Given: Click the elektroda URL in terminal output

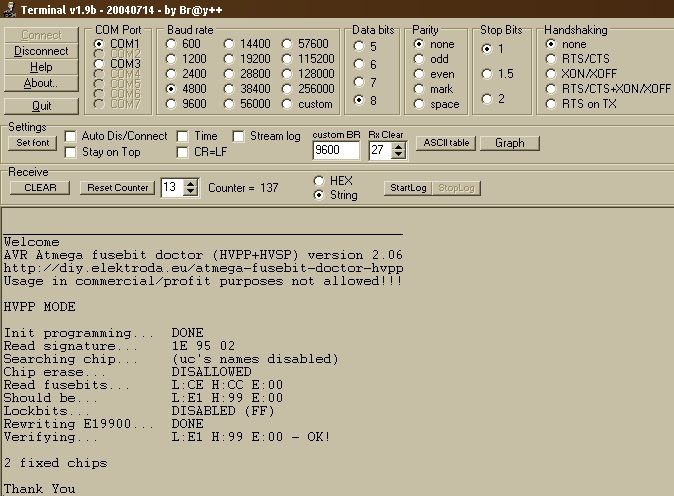Looking at the screenshot, I should click(x=203, y=268).
